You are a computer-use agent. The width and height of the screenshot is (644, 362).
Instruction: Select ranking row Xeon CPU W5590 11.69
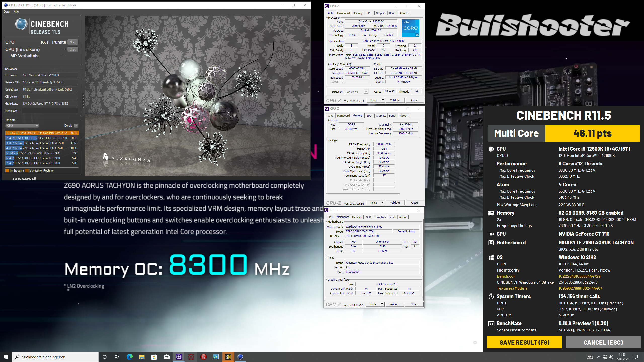[x=42, y=143]
